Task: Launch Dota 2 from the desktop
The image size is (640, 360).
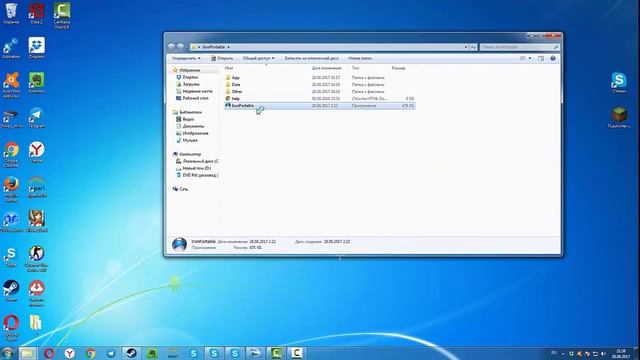Action: (36, 13)
